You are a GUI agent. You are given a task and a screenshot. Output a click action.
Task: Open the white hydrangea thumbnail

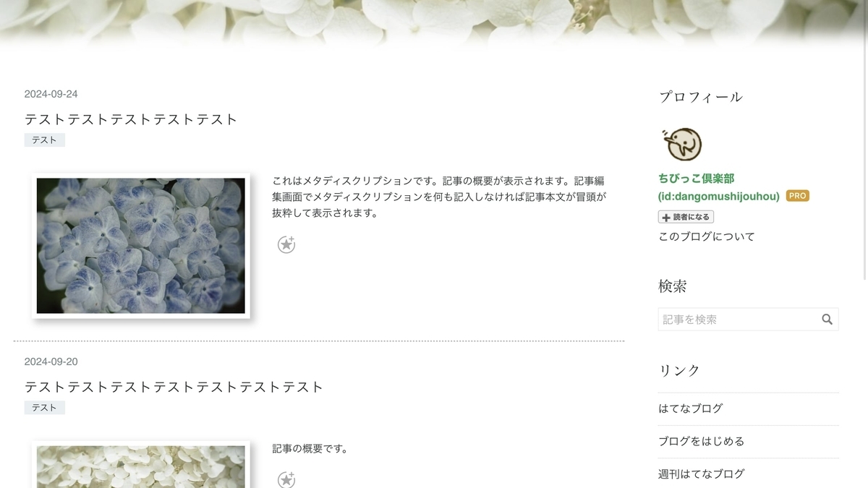coord(141,465)
